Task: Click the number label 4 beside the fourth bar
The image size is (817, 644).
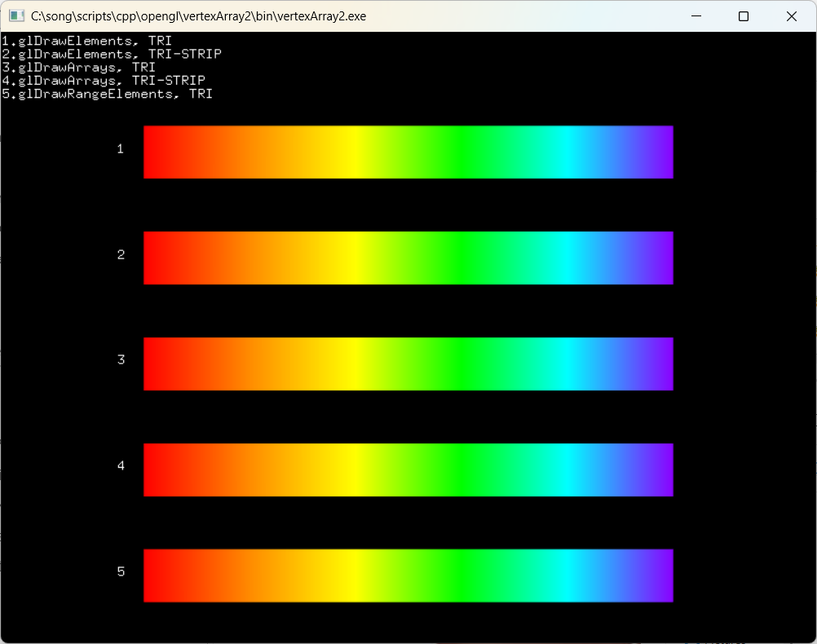Action: (121, 465)
